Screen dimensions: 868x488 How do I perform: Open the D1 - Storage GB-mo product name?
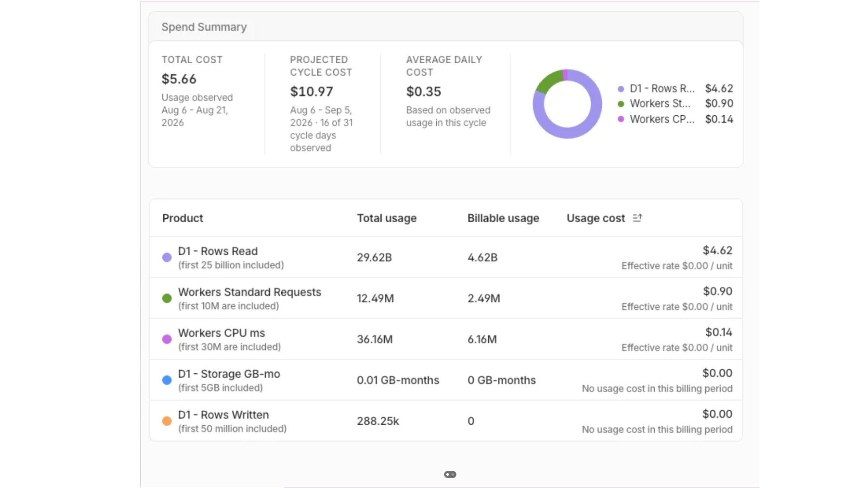pyautogui.click(x=229, y=374)
